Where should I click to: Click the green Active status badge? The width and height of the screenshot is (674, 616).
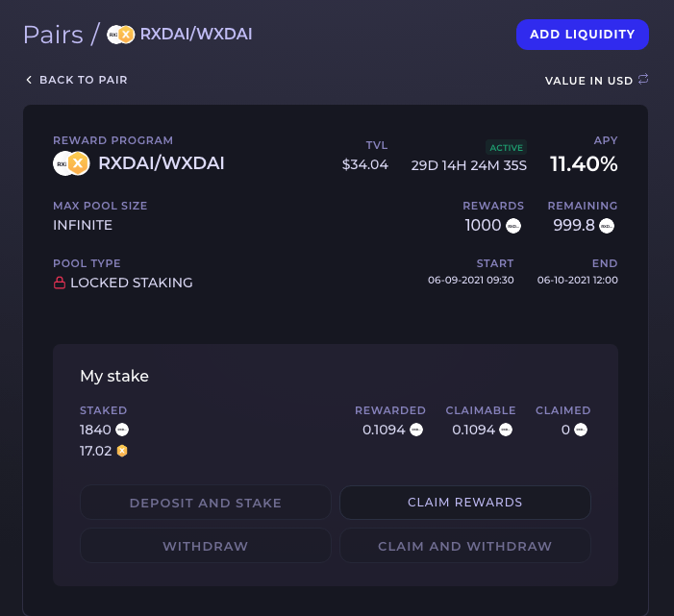(506, 147)
